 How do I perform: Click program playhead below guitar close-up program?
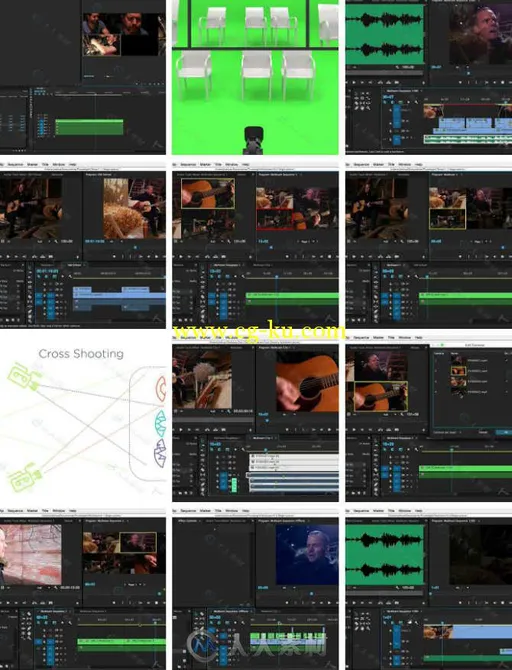click(x=267, y=421)
